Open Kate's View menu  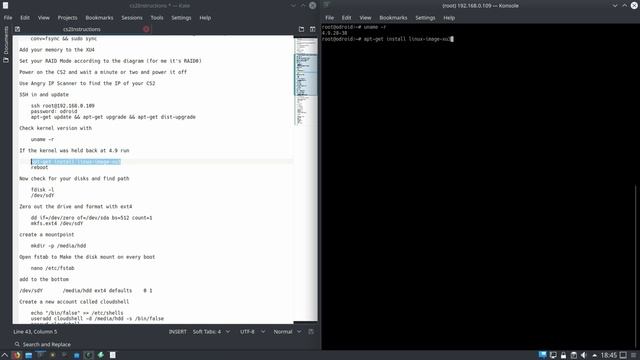coord(44,18)
